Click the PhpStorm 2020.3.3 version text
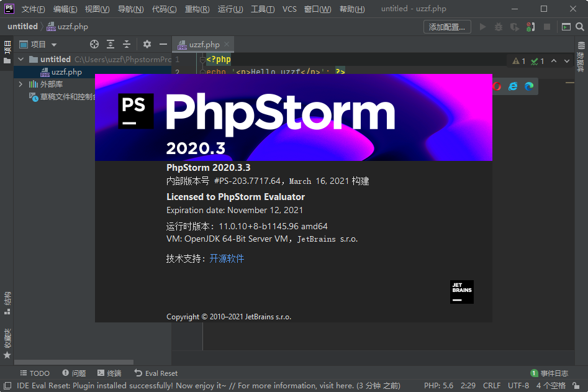The width and height of the screenshot is (588, 392). pyautogui.click(x=208, y=168)
